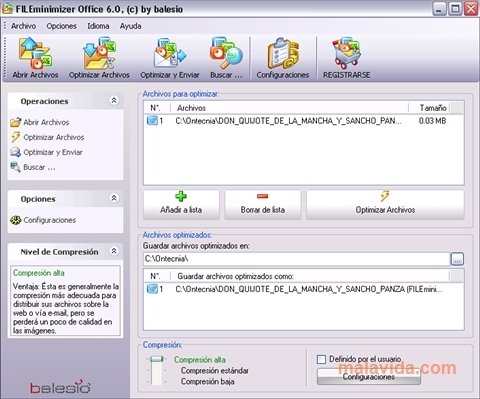The width and height of the screenshot is (480, 399).
Task: Click the Configuraciones button in the Compresión section
Action: (x=369, y=377)
